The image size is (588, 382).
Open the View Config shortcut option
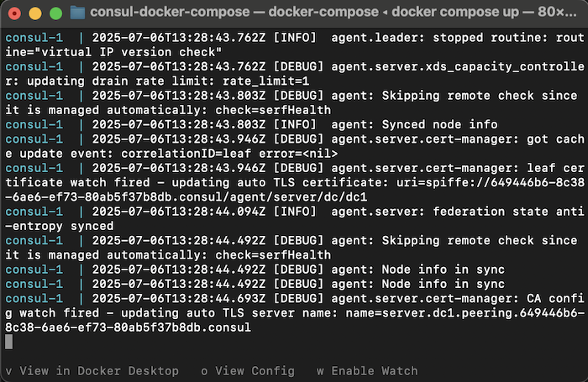[248, 371]
